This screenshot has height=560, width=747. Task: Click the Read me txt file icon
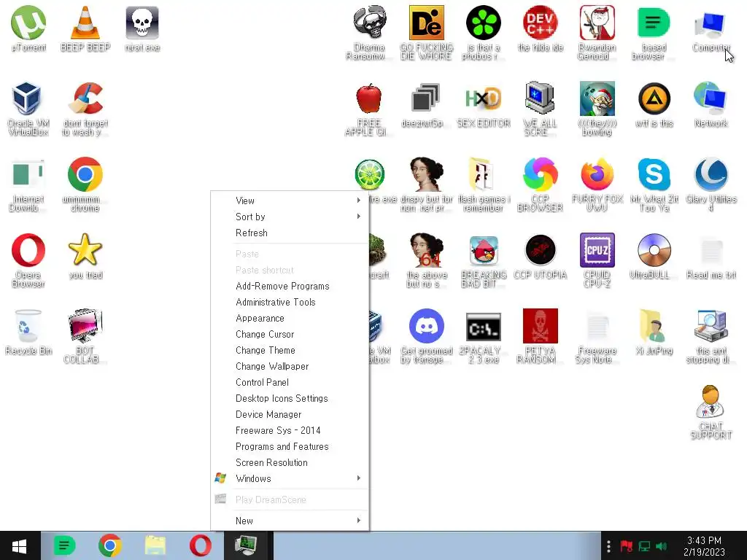(711, 250)
